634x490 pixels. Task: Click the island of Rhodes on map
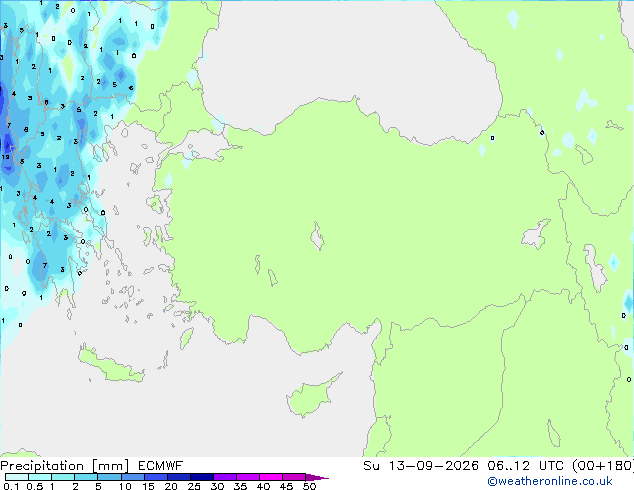tap(186, 338)
